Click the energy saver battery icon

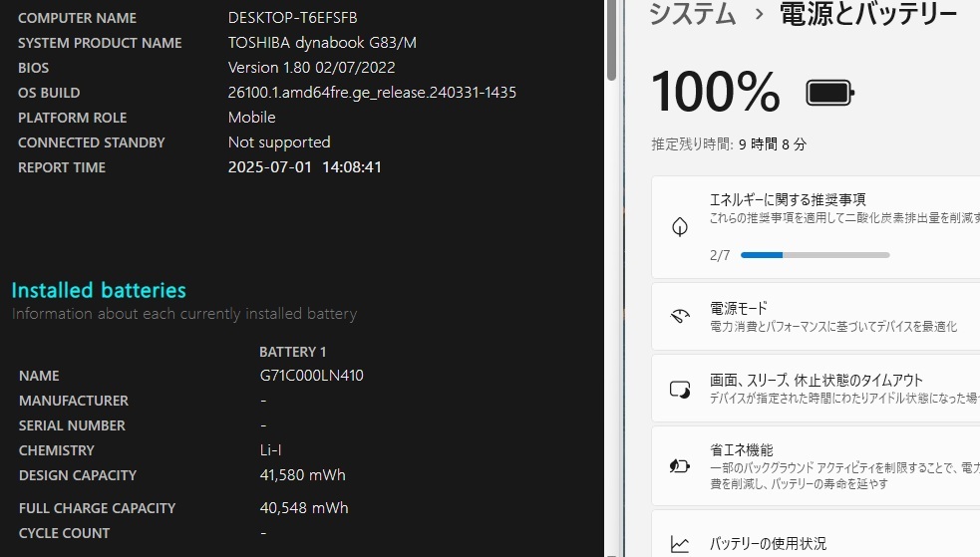tap(680, 466)
